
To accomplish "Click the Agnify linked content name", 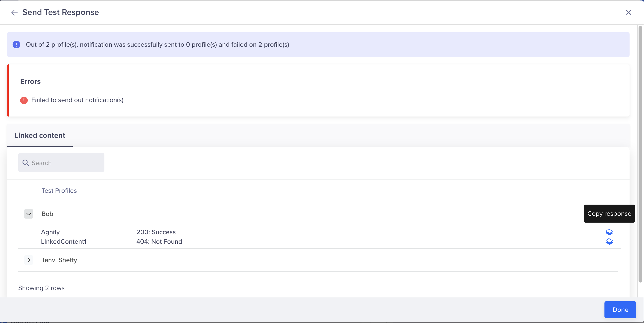I will click(x=50, y=232).
